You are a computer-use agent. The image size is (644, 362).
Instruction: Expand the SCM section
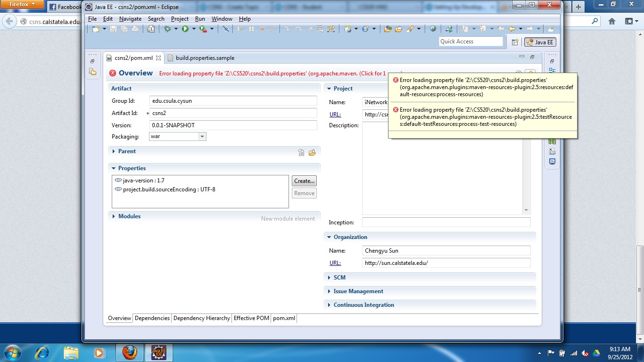(339, 278)
